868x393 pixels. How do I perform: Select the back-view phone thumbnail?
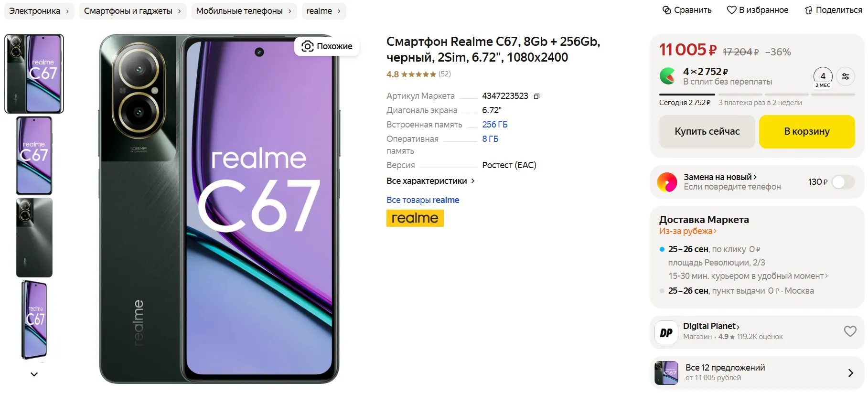tap(34, 238)
